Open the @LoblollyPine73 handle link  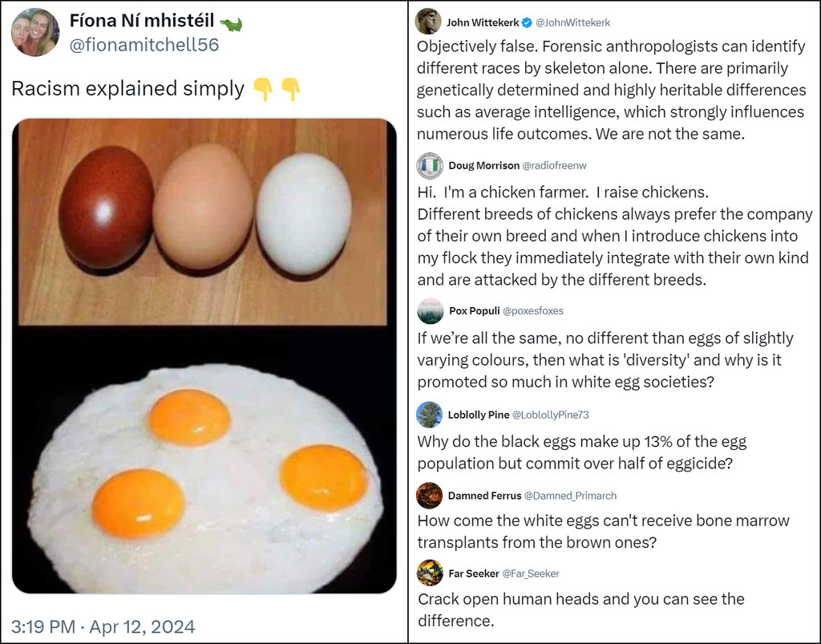pyautogui.click(x=561, y=415)
